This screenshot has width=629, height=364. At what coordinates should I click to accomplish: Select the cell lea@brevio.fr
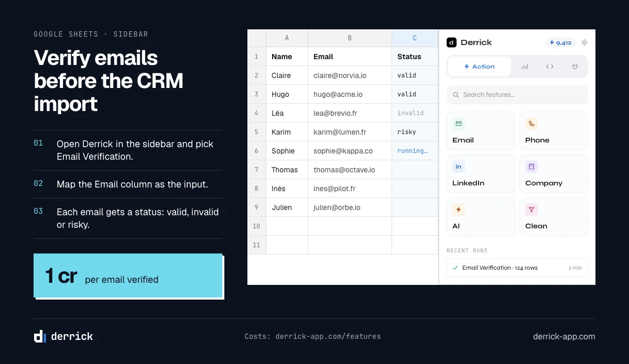350,113
